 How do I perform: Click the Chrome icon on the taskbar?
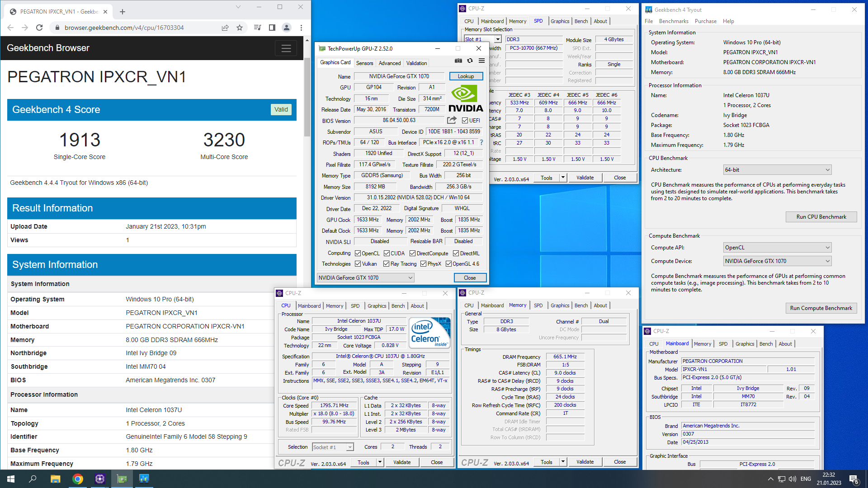click(78, 479)
